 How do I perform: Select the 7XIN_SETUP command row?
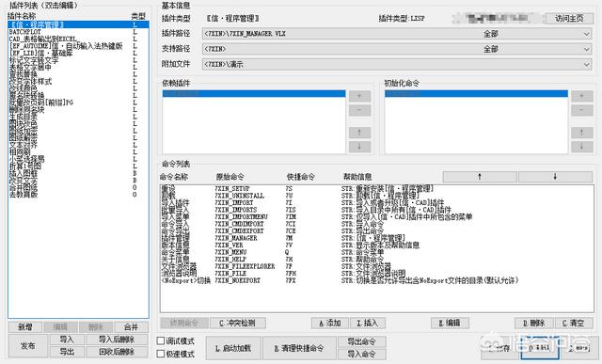(376, 188)
